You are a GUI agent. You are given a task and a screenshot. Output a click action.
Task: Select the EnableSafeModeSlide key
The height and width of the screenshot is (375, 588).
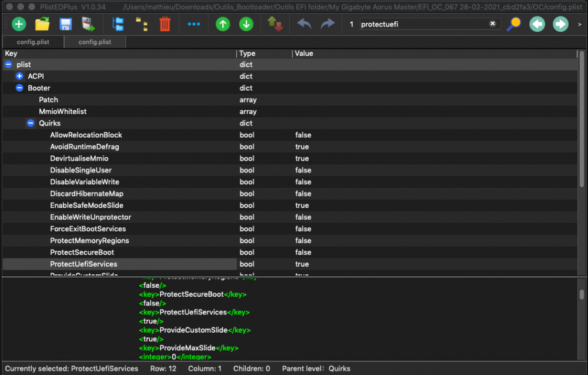[x=86, y=205]
